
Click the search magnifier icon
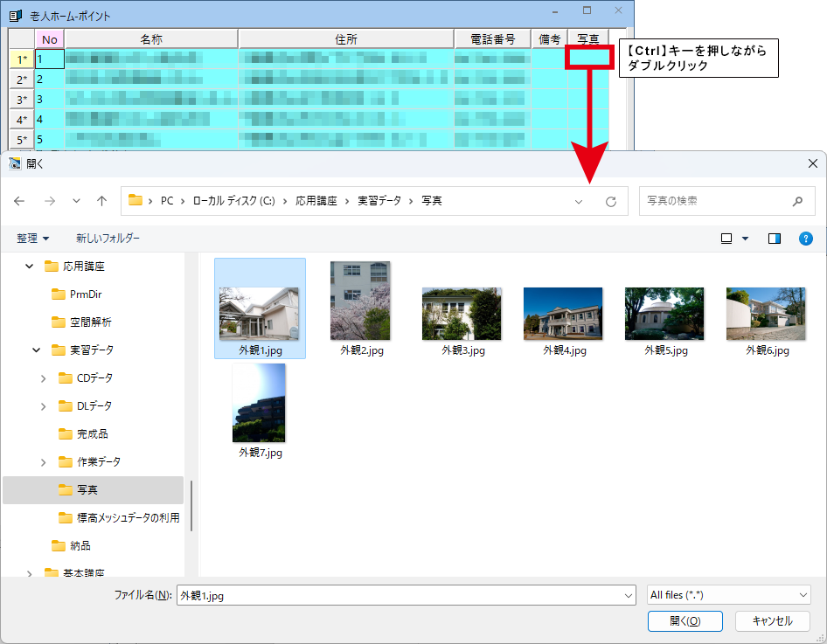(797, 201)
